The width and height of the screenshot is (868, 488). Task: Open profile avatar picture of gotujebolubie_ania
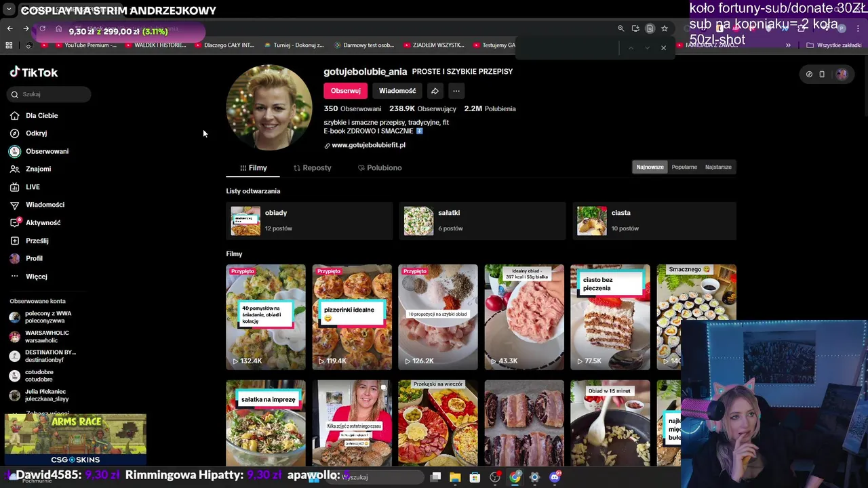269,107
